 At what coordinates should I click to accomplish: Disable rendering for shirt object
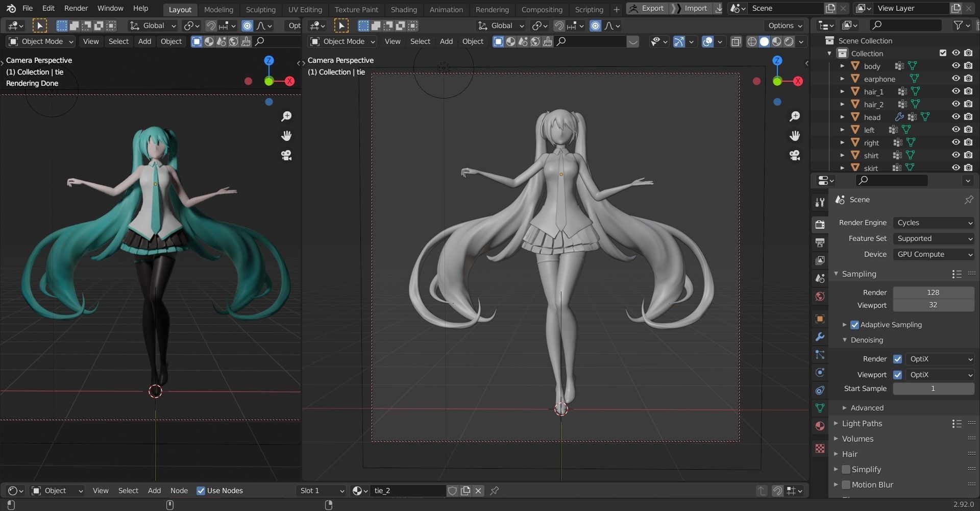click(968, 155)
